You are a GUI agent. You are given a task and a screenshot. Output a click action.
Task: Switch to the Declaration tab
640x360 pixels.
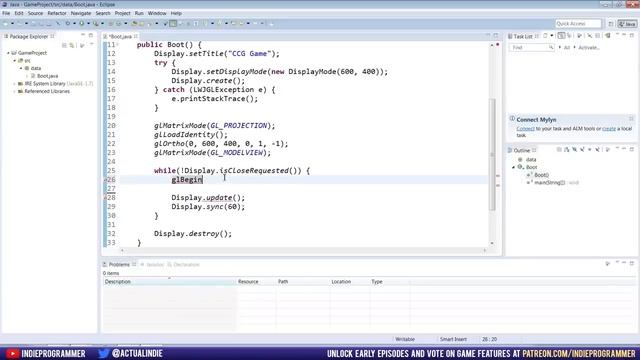(x=183, y=264)
